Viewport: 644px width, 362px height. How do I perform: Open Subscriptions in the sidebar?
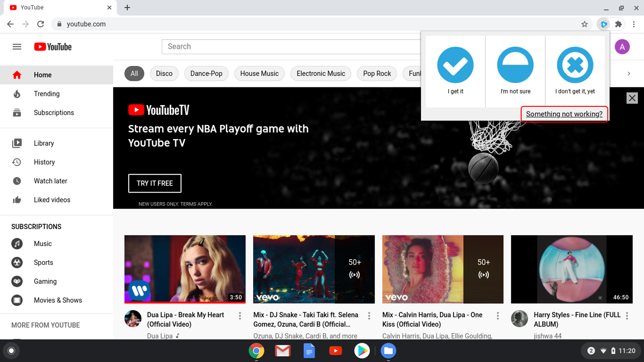(x=57, y=113)
